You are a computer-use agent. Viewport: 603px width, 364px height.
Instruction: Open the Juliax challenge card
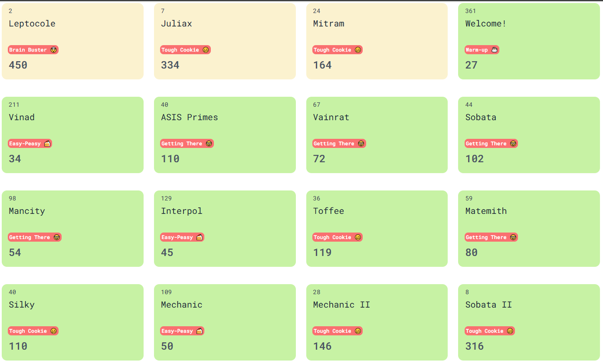coord(225,41)
